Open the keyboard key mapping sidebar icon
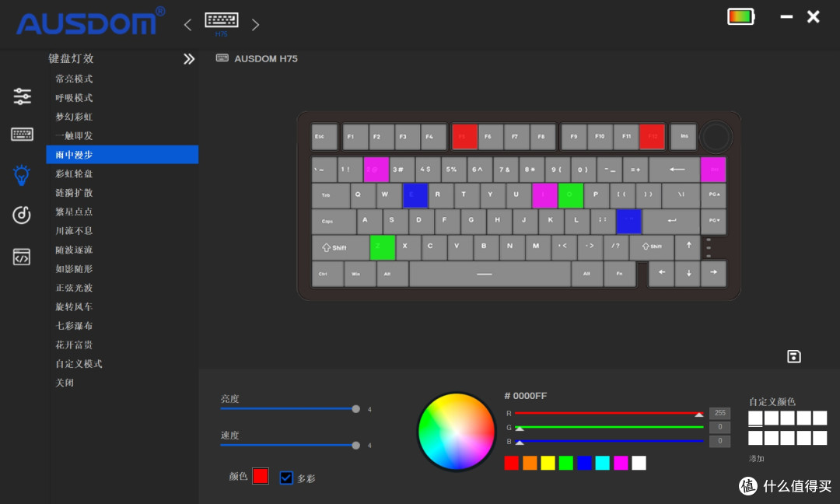The width and height of the screenshot is (840, 504). (22, 134)
